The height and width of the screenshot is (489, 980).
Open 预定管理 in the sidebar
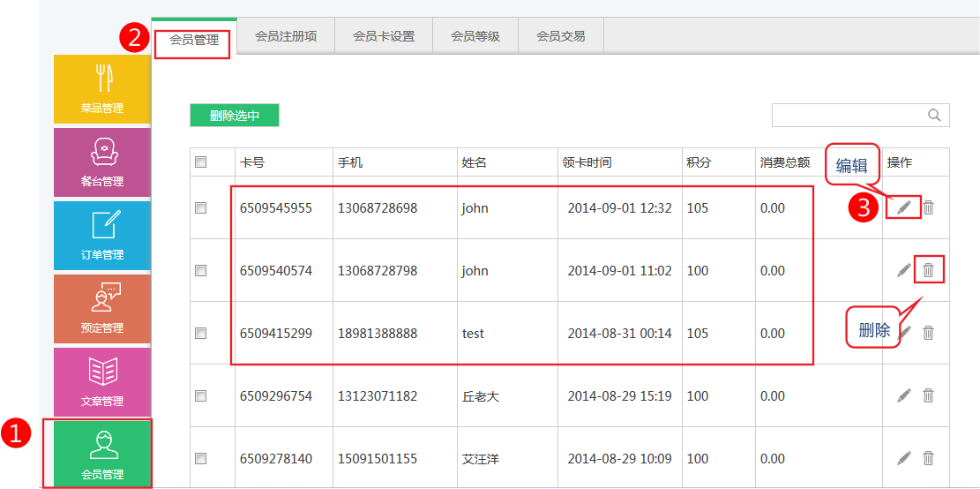click(x=102, y=308)
